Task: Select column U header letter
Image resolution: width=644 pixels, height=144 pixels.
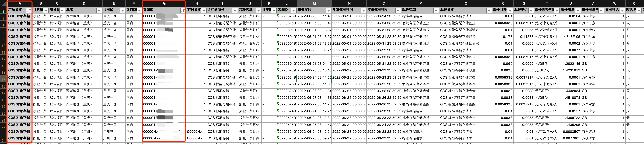Action: pyautogui.click(x=570, y=3)
